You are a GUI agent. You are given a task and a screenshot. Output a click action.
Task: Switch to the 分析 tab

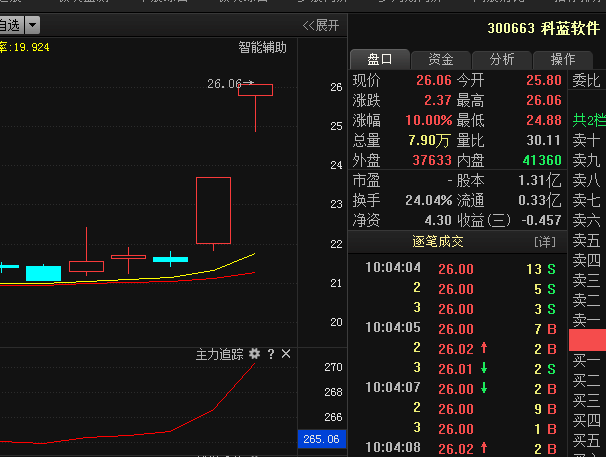coord(502,60)
